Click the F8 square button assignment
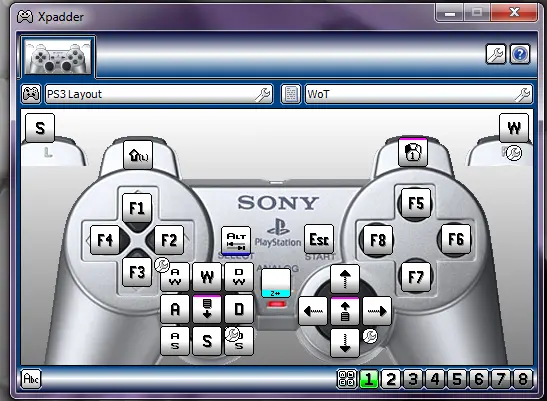This screenshot has width=547, height=401. click(x=379, y=240)
